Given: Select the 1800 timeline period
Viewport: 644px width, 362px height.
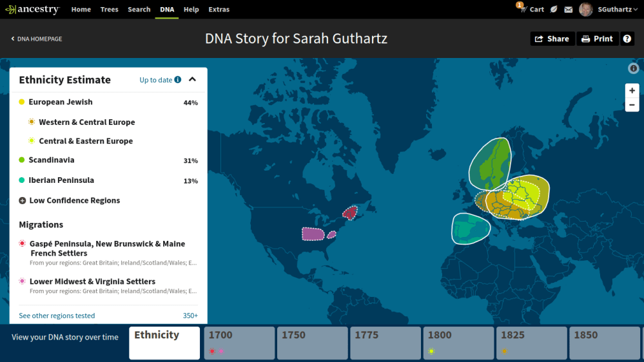Looking at the screenshot, I should click(458, 343).
